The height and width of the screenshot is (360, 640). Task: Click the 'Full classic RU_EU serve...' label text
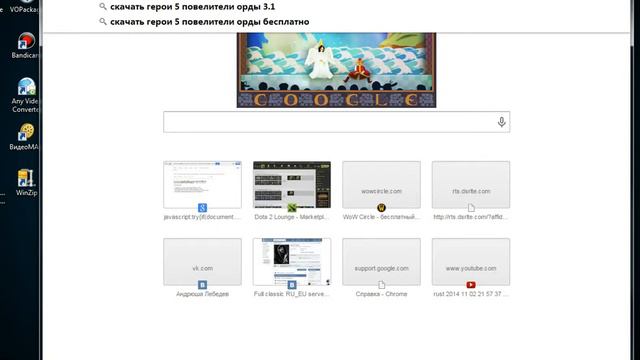292,294
